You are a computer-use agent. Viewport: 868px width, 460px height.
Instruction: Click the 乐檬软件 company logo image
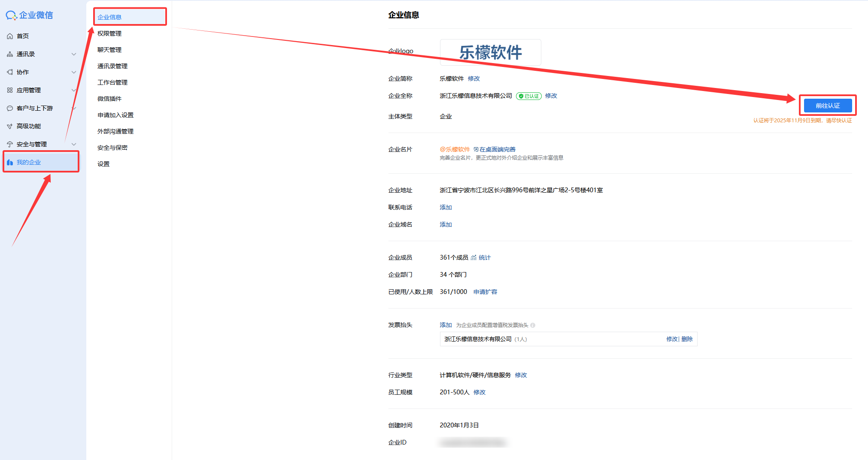coord(490,52)
